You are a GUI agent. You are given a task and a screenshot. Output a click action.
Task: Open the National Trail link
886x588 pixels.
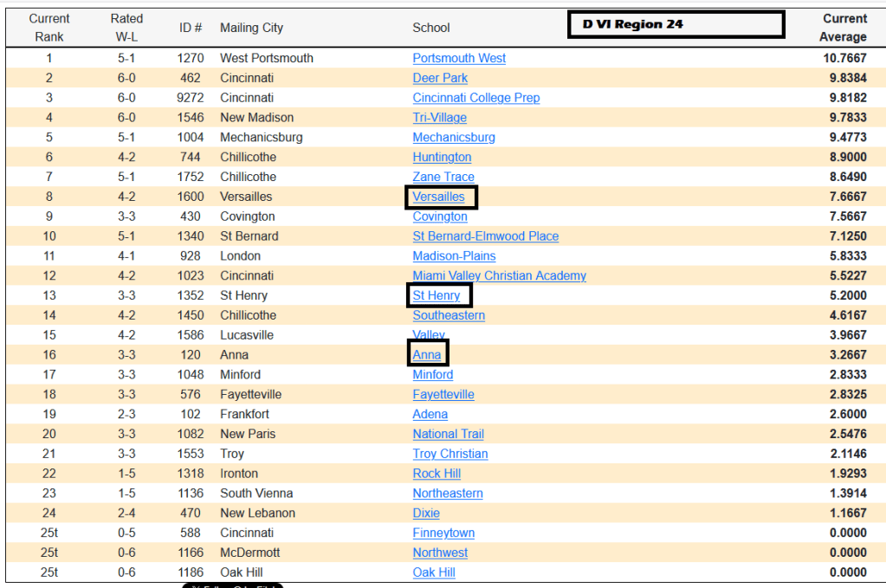point(448,434)
